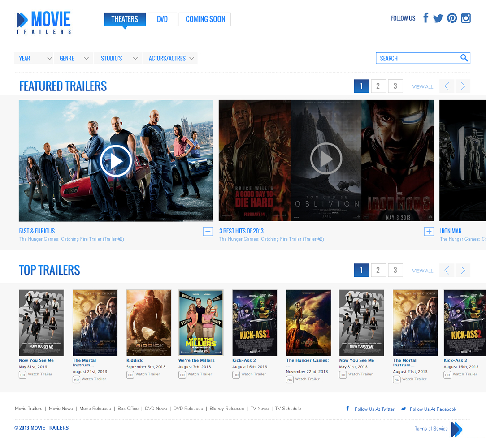This screenshot has height=448, width=486.
Task: Click into the Search field
Action: pyautogui.click(x=423, y=58)
